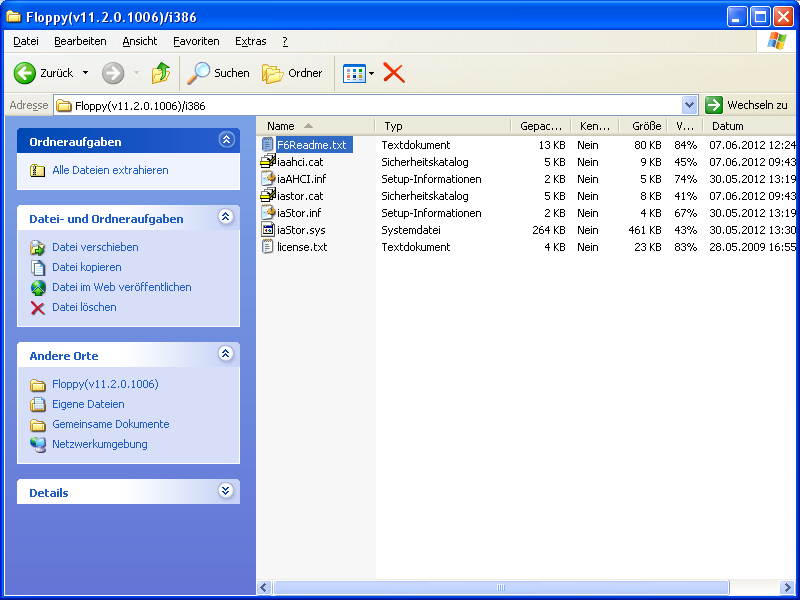Click the Wechseln zu go button

746,106
